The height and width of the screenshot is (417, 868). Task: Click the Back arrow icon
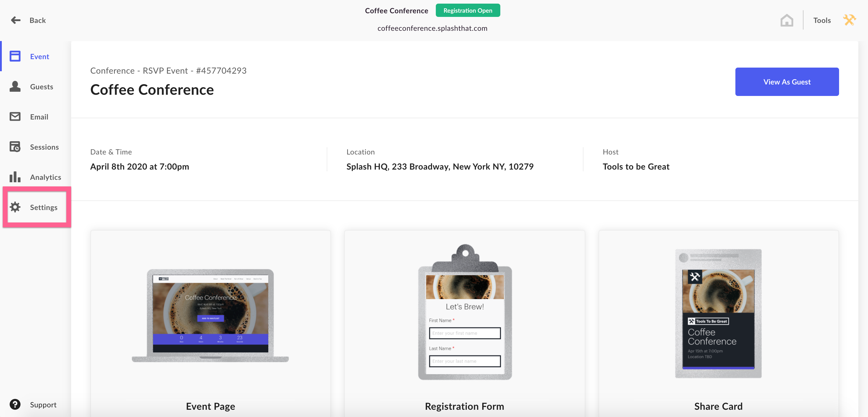click(x=15, y=20)
